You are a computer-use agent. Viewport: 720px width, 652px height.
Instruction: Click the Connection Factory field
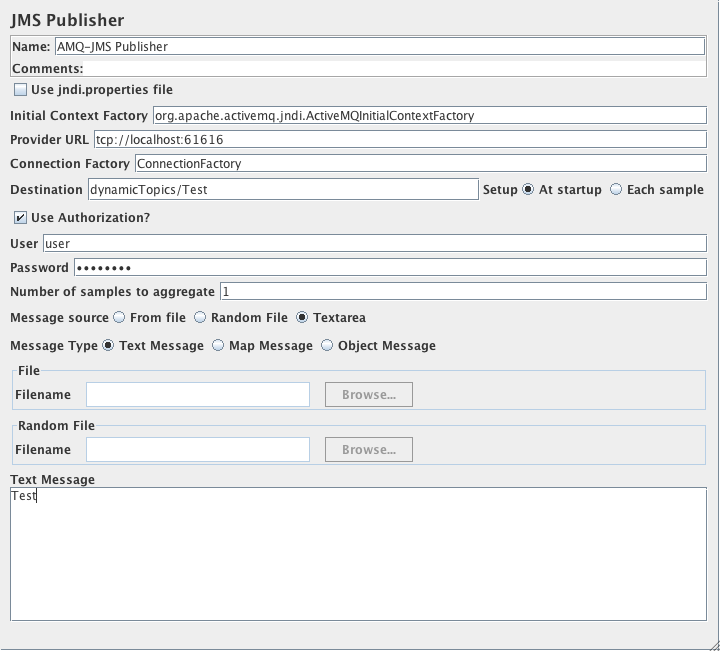tap(419, 163)
